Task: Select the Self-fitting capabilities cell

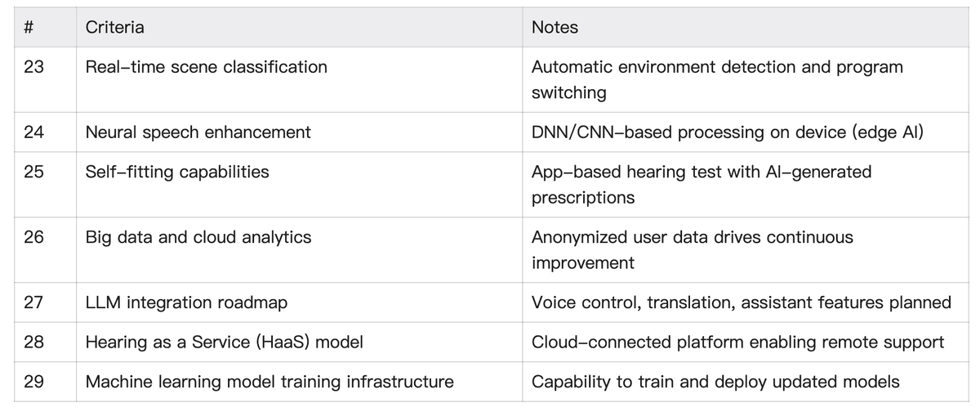Action: tap(177, 172)
